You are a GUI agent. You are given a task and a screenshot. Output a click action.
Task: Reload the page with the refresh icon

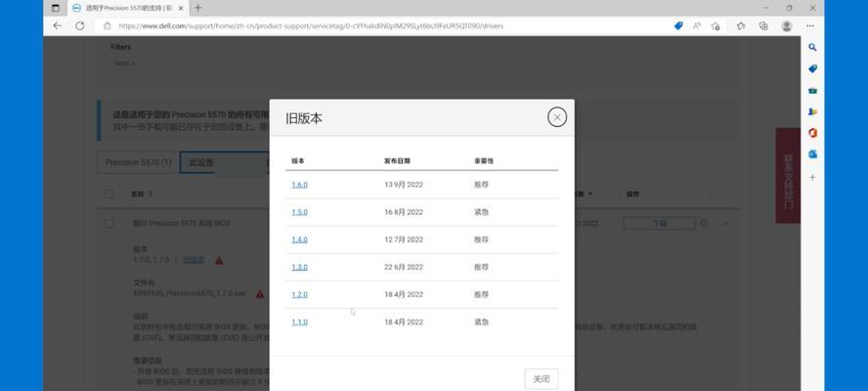pos(80,26)
